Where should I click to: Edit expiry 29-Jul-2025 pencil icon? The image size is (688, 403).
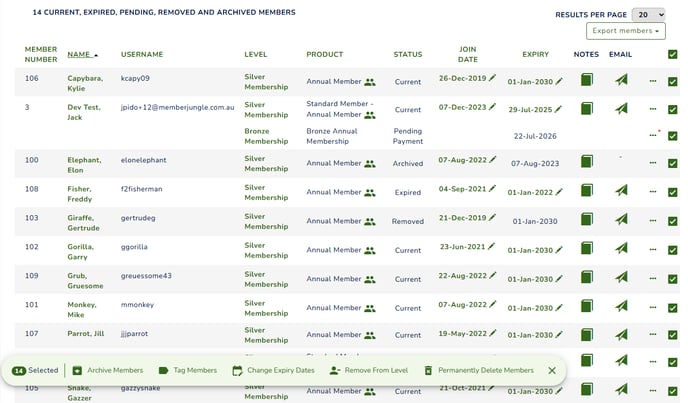(x=558, y=109)
